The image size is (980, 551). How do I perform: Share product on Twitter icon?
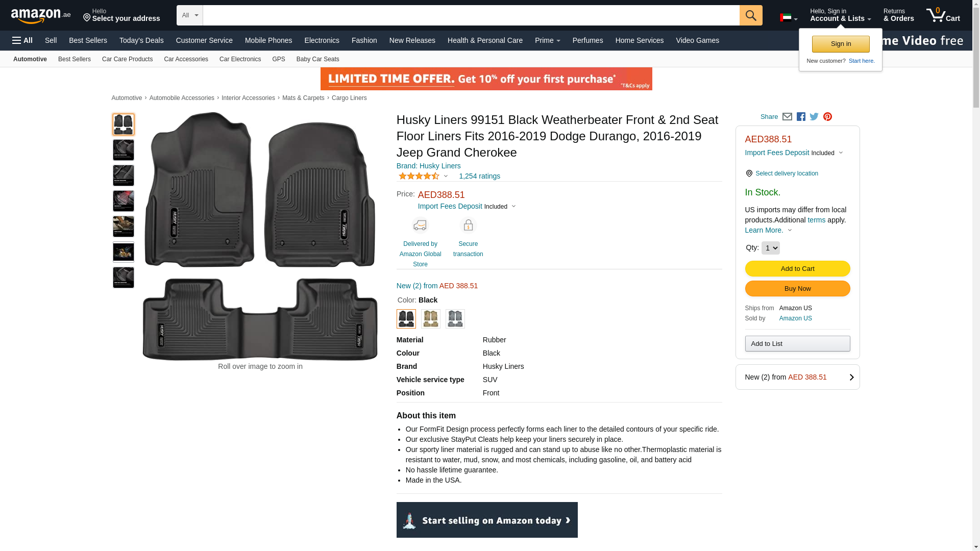tap(814, 117)
